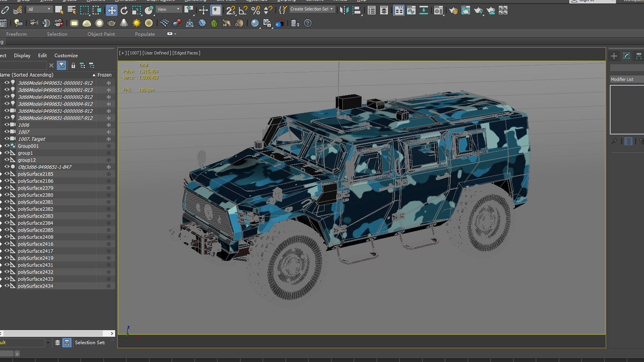
Task: Choose the Select and Rotate tool
Action: click(x=124, y=10)
